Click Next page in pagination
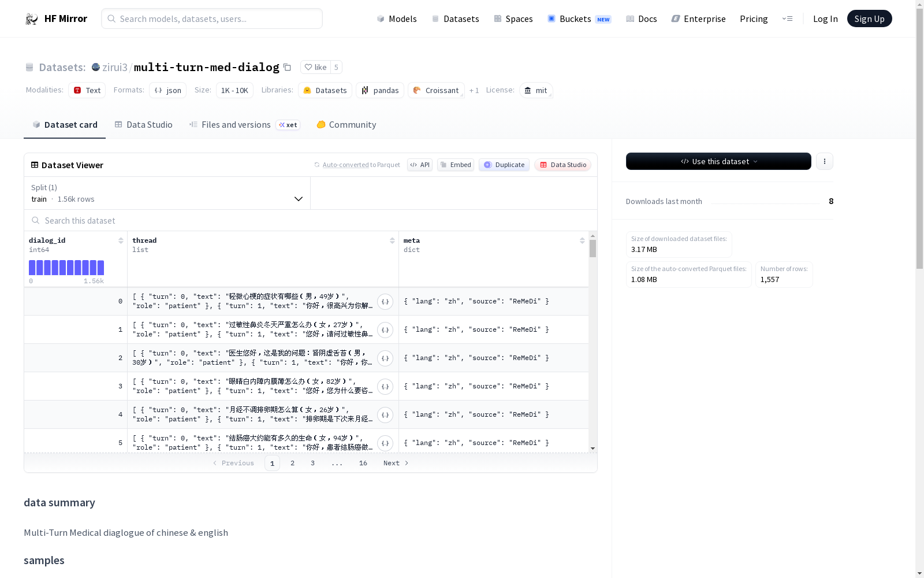Image resolution: width=924 pixels, height=578 pixels. [396, 463]
